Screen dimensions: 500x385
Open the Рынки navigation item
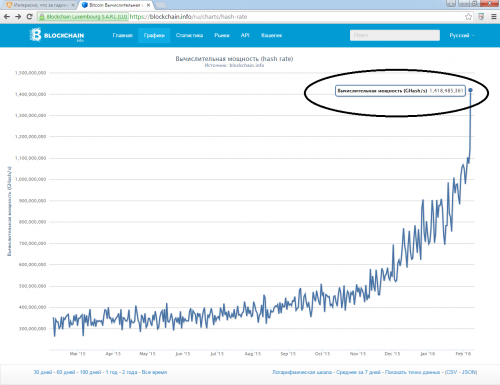point(222,35)
